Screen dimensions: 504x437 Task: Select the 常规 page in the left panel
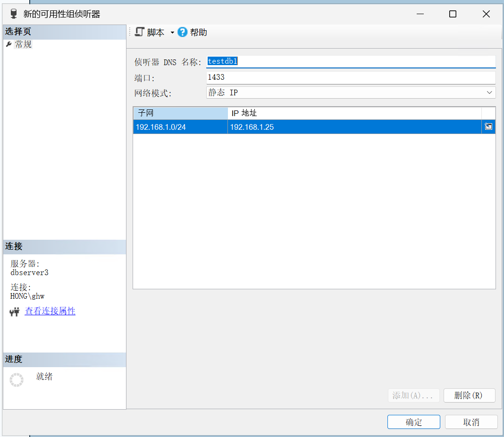click(24, 44)
